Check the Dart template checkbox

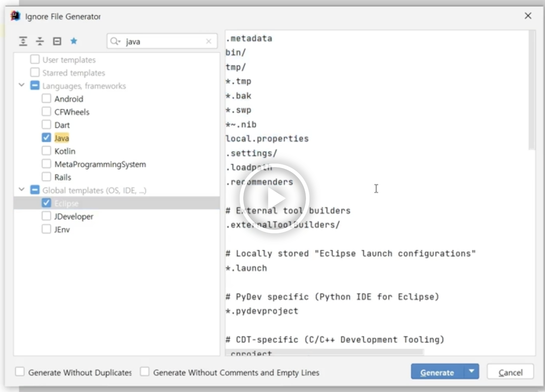click(46, 125)
